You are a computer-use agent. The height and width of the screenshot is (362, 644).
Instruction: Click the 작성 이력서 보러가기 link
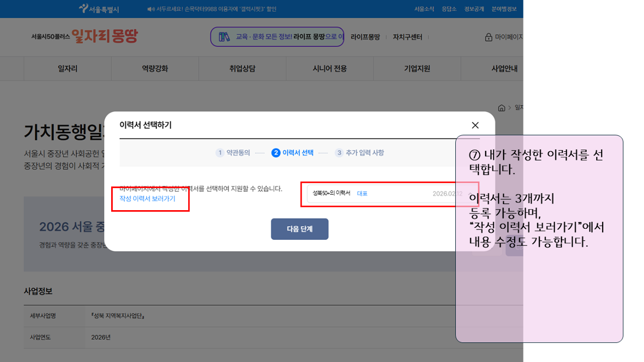[x=148, y=199]
